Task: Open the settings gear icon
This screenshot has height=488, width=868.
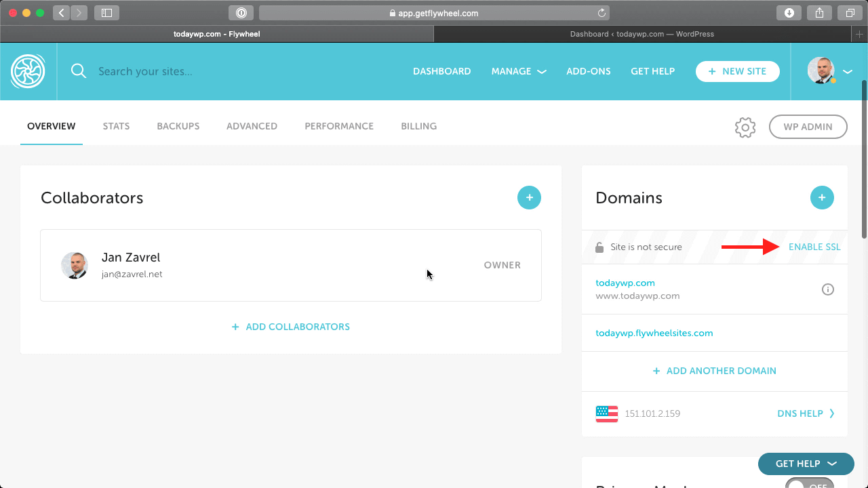Action: click(x=745, y=127)
